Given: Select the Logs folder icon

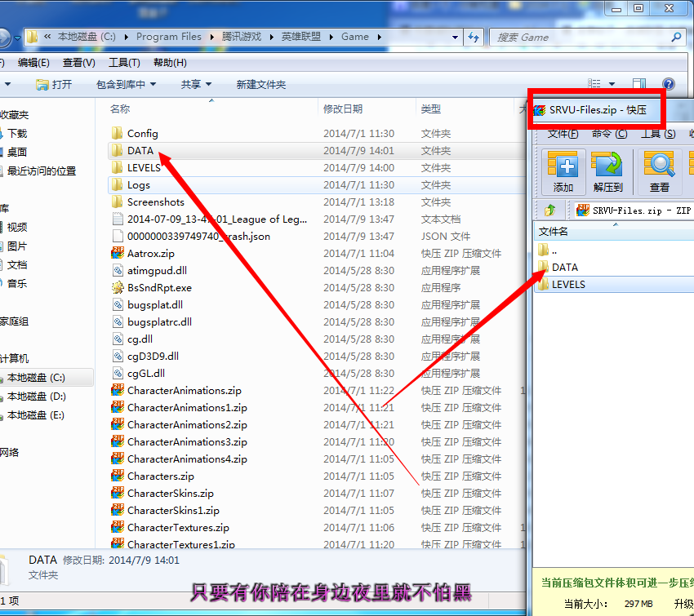Looking at the screenshot, I should pyautogui.click(x=118, y=185).
